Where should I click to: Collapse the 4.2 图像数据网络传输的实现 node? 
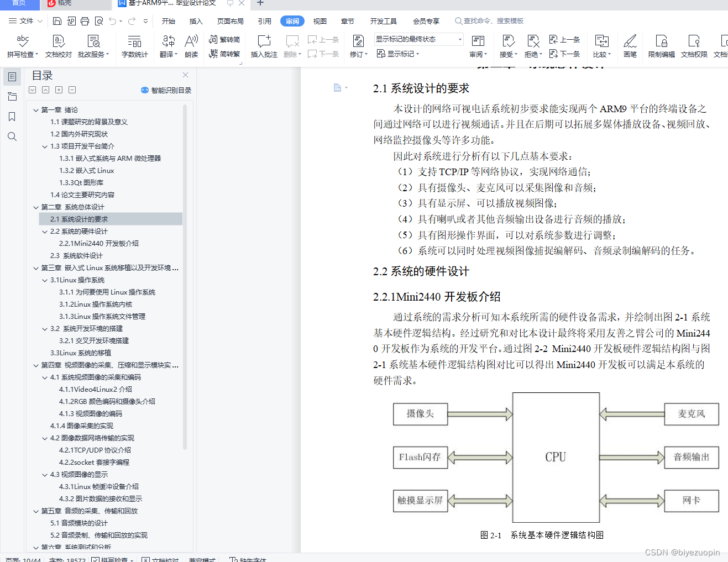pos(45,438)
